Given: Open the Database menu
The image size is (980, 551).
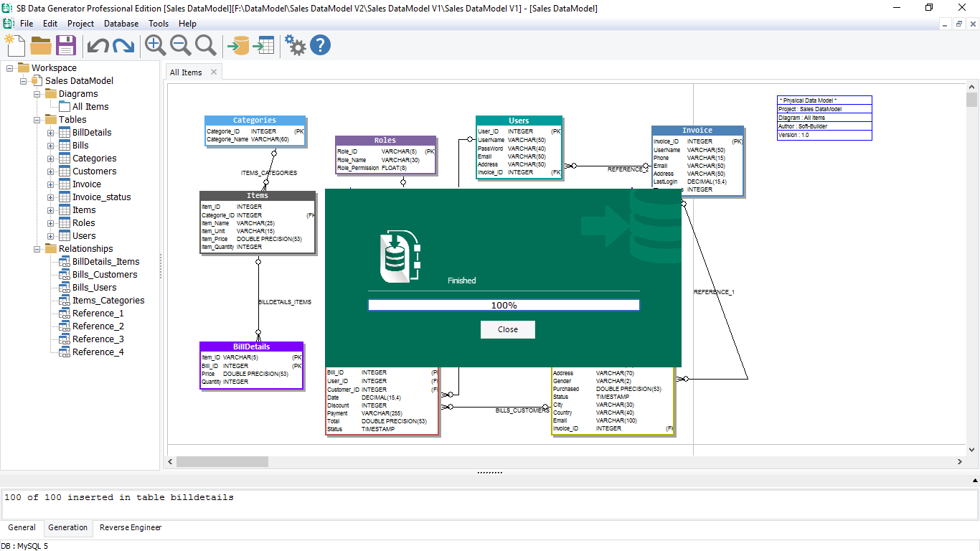Looking at the screenshot, I should pyautogui.click(x=121, y=24).
